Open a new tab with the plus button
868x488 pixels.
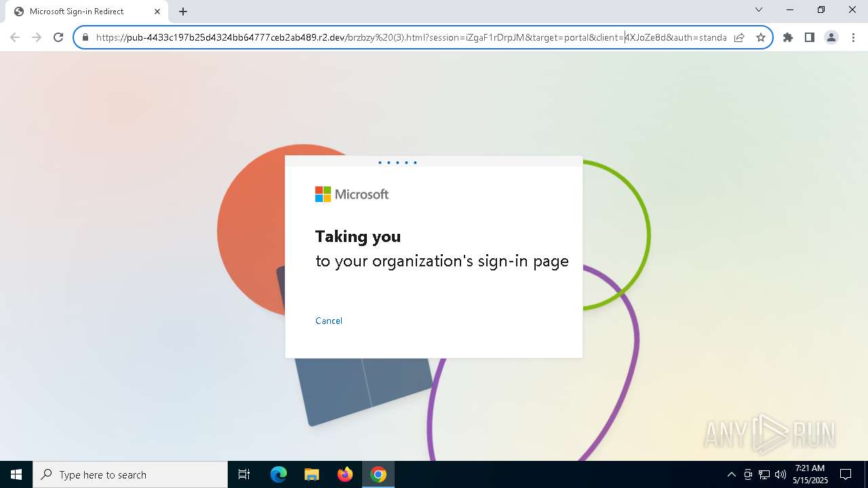[x=183, y=12]
